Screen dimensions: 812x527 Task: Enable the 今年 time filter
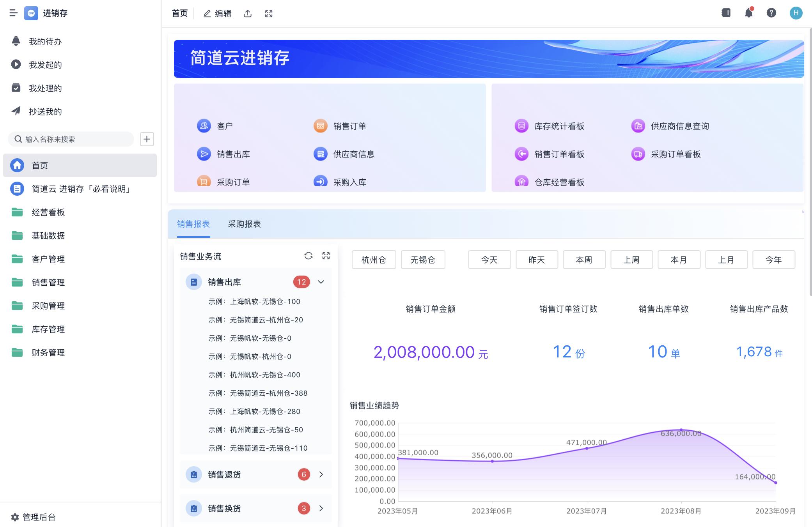pyautogui.click(x=774, y=259)
